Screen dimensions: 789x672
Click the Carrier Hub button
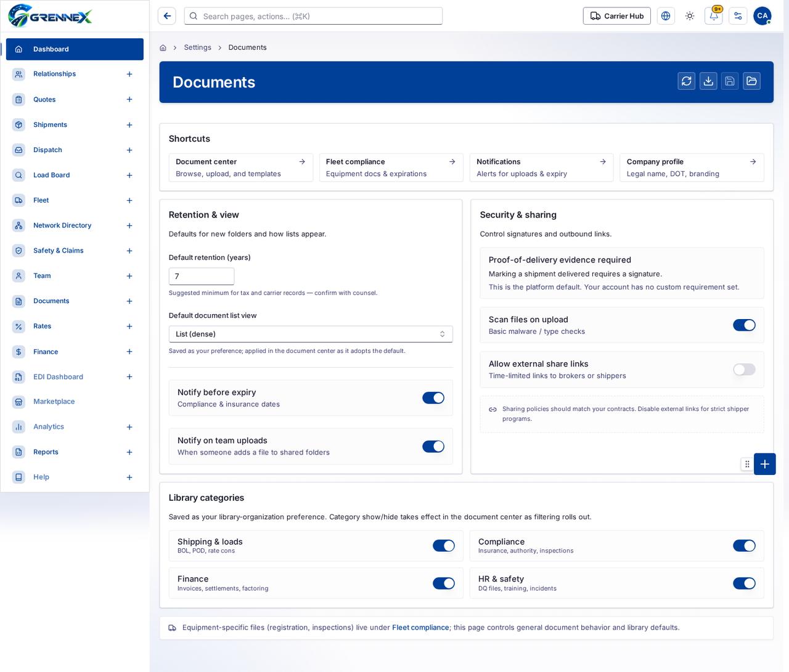tap(616, 16)
